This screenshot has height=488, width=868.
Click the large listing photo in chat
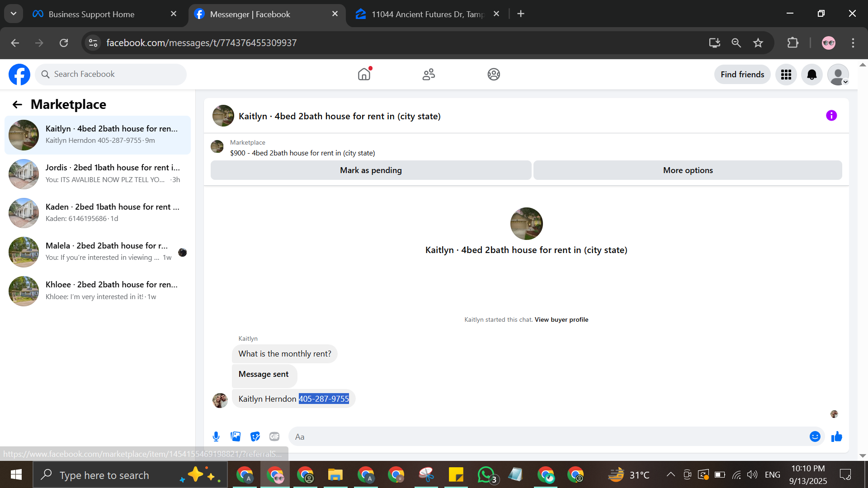(526, 224)
